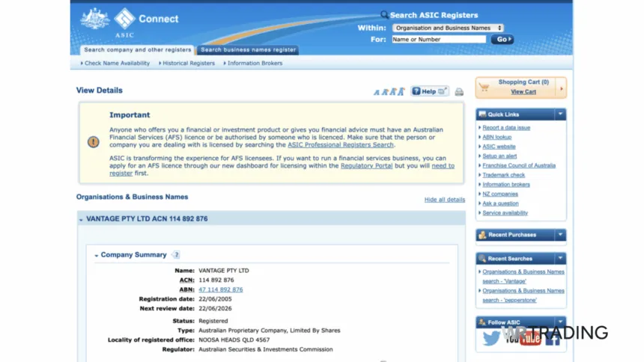Collapse the VANTAGE PTY LTD section

point(81,220)
